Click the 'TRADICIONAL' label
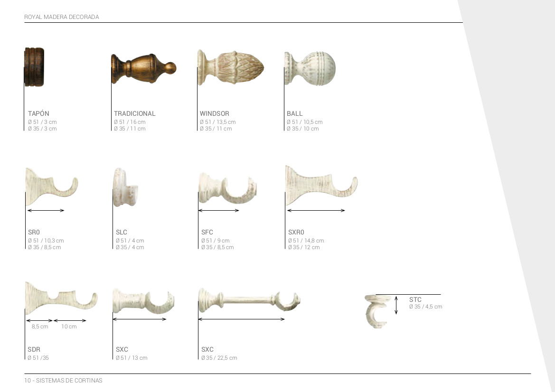Viewport: 555px width, 392px height. click(x=134, y=113)
